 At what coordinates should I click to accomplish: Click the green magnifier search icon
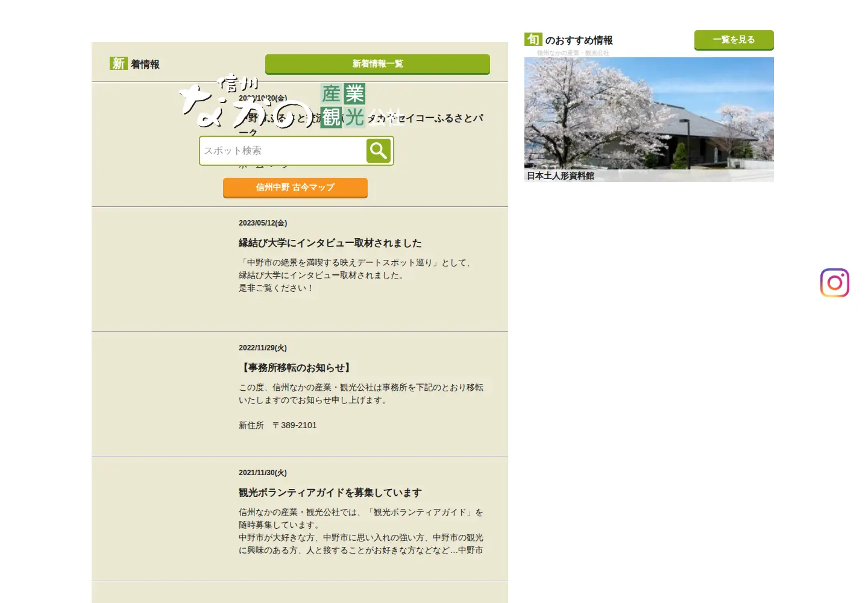(379, 151)
